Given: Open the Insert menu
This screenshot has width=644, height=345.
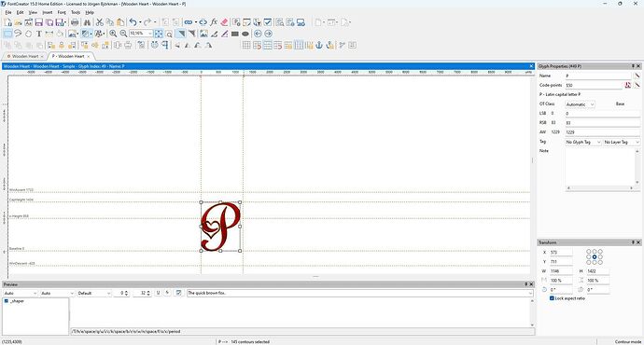Looking at the screenshot, I should [x=48, y=13].
